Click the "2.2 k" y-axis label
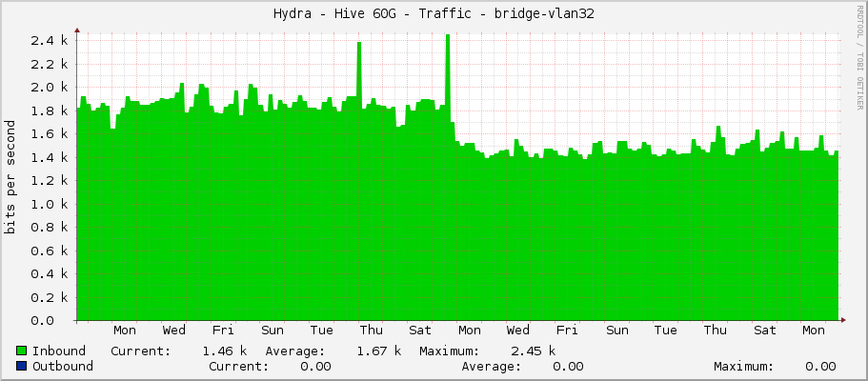 click(x=50, y=64)
